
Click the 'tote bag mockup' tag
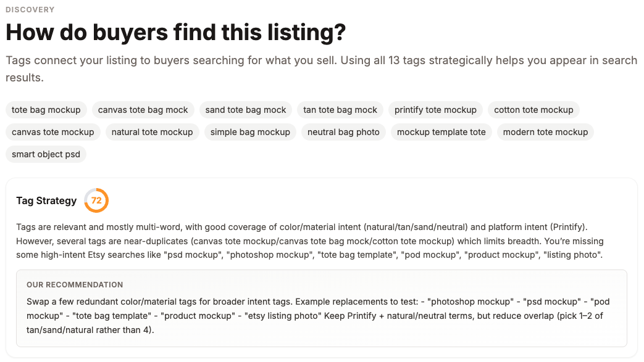pyautogui.click(x=46, y=110)
